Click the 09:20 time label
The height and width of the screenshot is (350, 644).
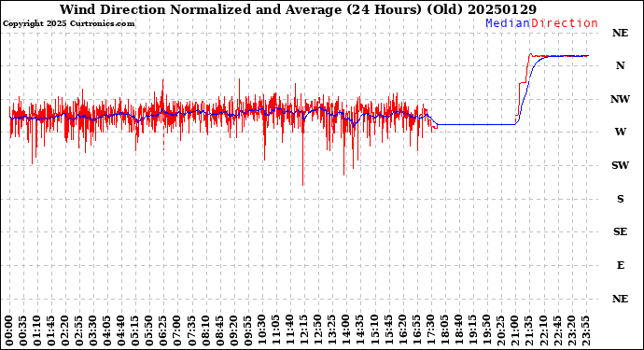click(x=233, y=331)
